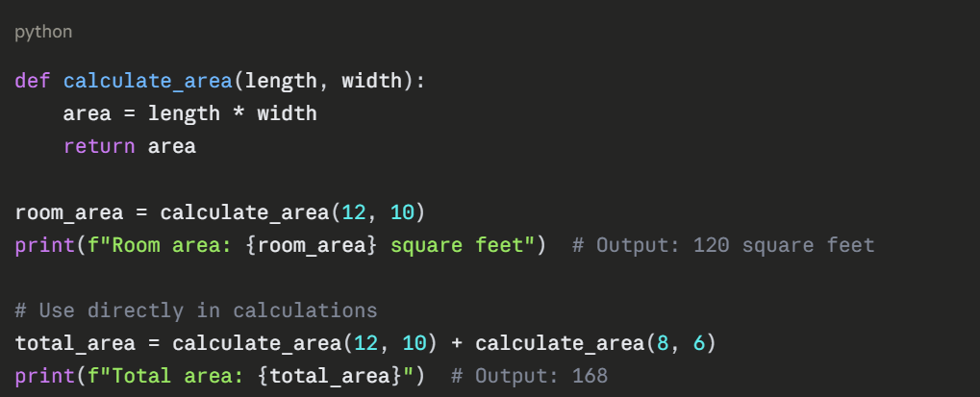Click the '# Use directly in calculations' comment
Viewport: 980px width, 397px height.
[196, 311]
